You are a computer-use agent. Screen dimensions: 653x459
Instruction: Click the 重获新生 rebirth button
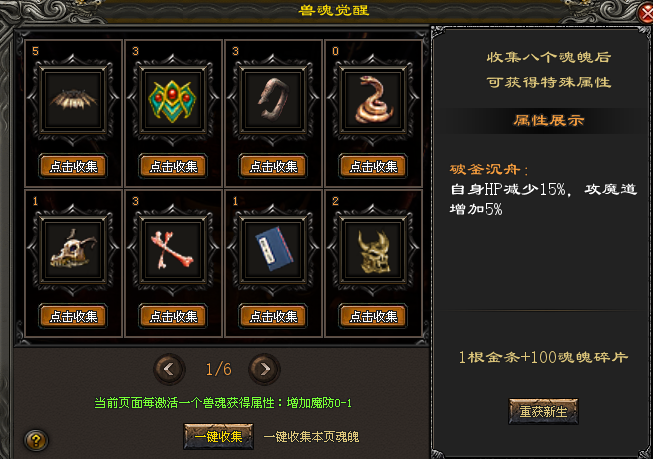click(x=543, y=412)
